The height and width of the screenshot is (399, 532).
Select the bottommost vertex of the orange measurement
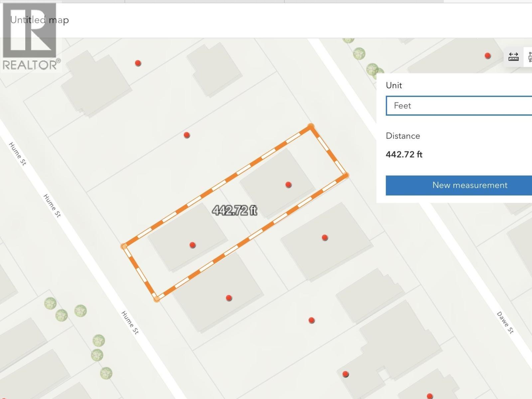coord(157,299)
